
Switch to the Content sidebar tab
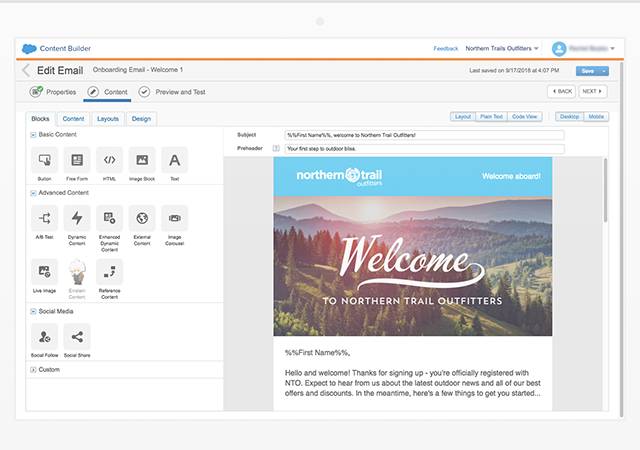(73, 119)
